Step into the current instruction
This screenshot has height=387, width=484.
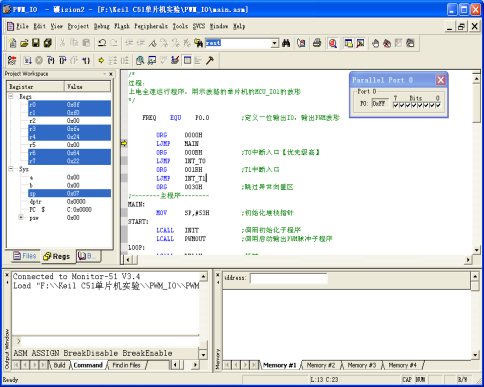tap(51, 60)
